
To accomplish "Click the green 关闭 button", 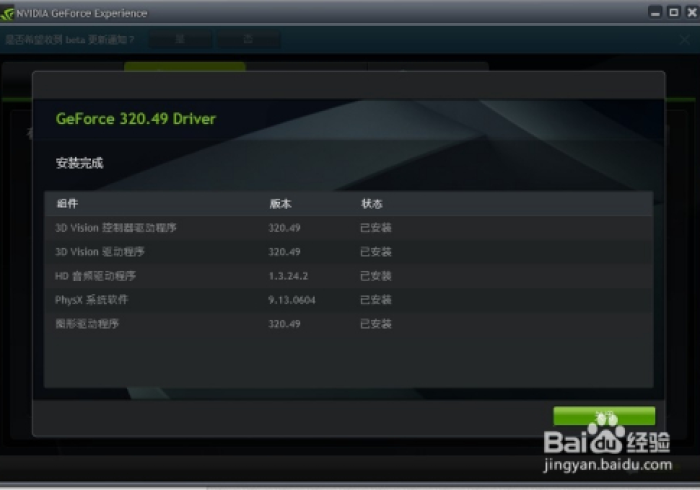I will click(604, 416).
